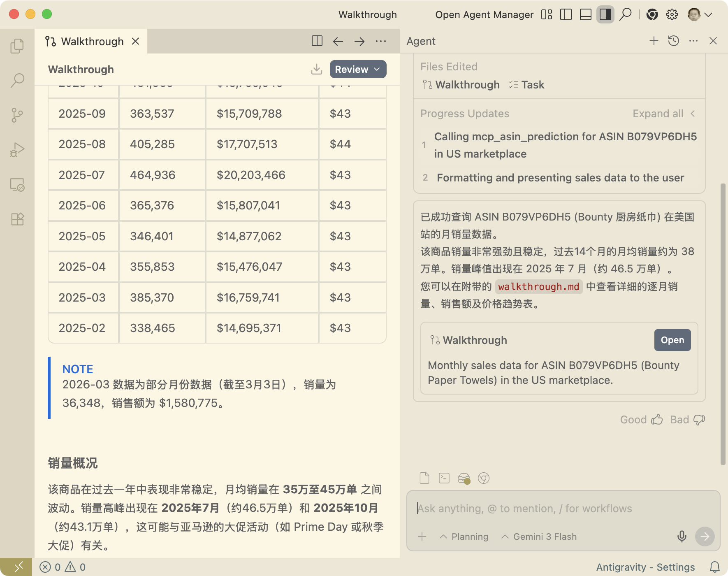Open the Task file under Files Edited
728x576 pixels.
527,85
